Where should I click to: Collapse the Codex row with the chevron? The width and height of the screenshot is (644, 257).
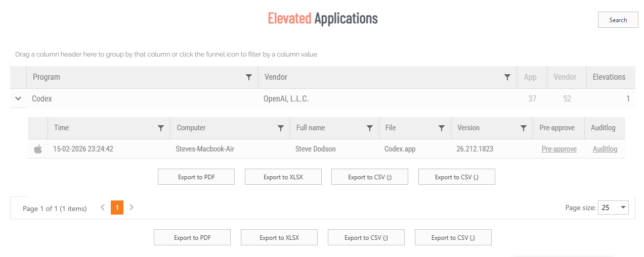(x=18, y=98)
